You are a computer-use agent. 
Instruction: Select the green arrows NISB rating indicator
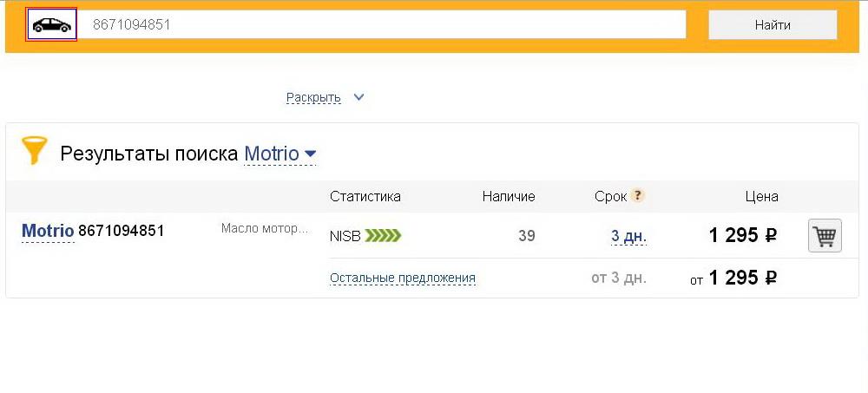tap(383, 236)
